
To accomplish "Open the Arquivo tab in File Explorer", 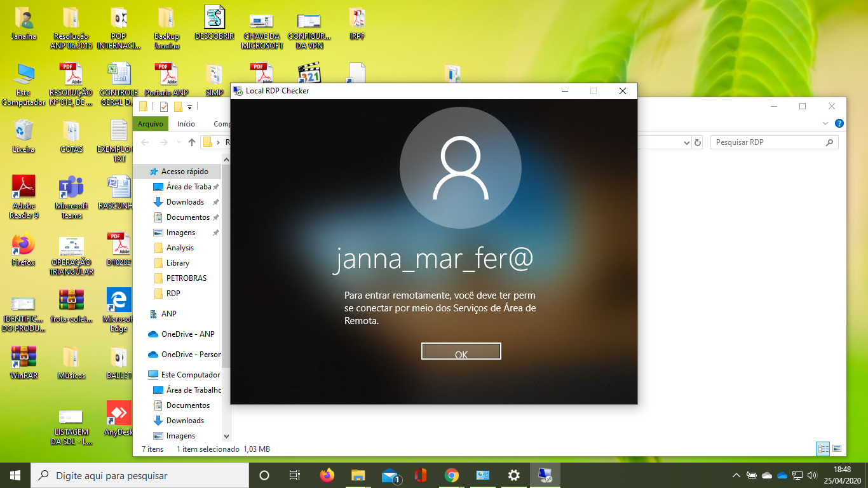I will tap(151, 124).
